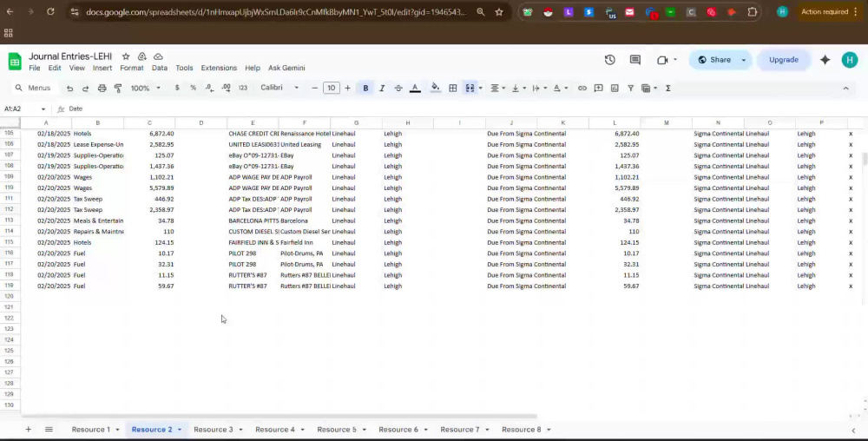The height and width of the screenshot is (441, 868).
Task: Activate the Paint format roller icon
Action: [x=118, y=88]
